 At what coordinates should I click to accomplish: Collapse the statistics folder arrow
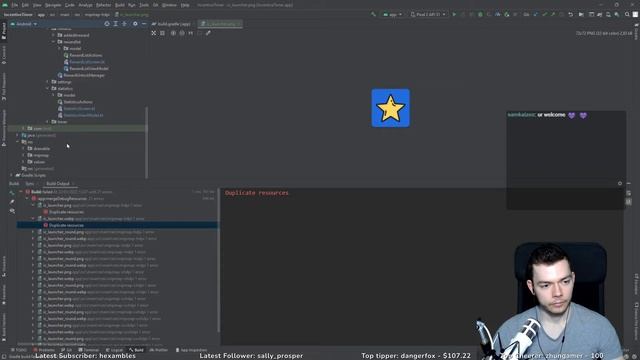point(47,88)
